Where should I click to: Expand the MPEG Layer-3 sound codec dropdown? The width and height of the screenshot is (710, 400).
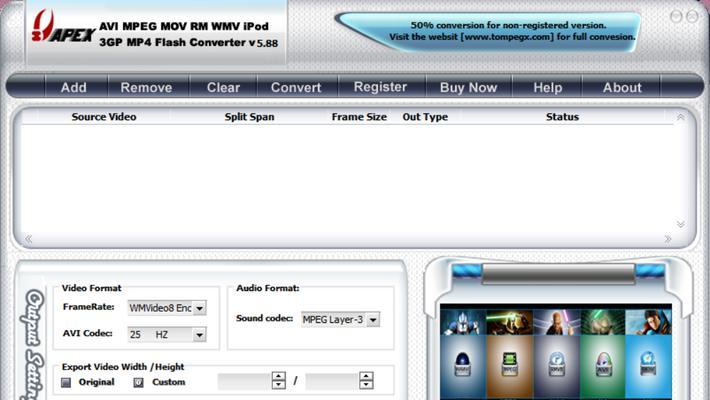373,320
